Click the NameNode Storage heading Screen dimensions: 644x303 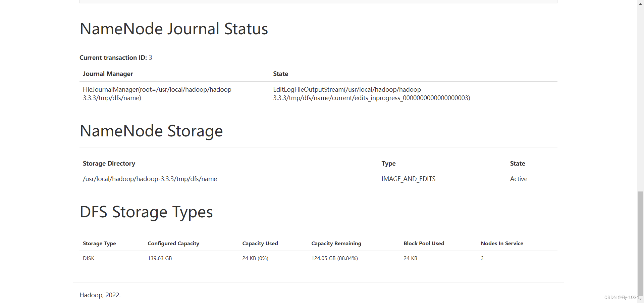[151, 131]
